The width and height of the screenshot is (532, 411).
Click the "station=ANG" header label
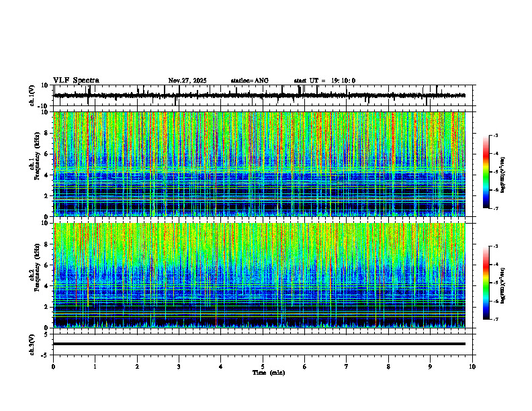click(x=250, y=81)
